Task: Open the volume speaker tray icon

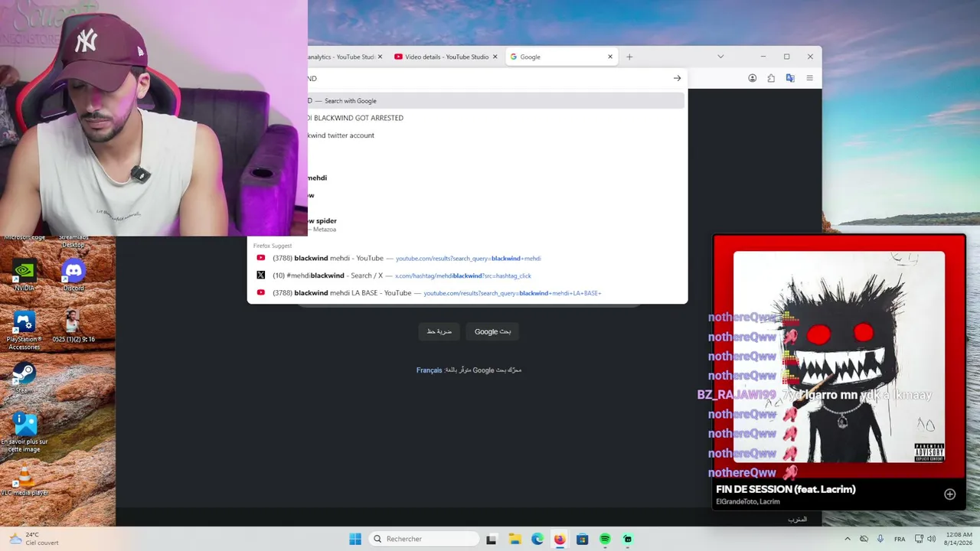Action: pos(932,539)
